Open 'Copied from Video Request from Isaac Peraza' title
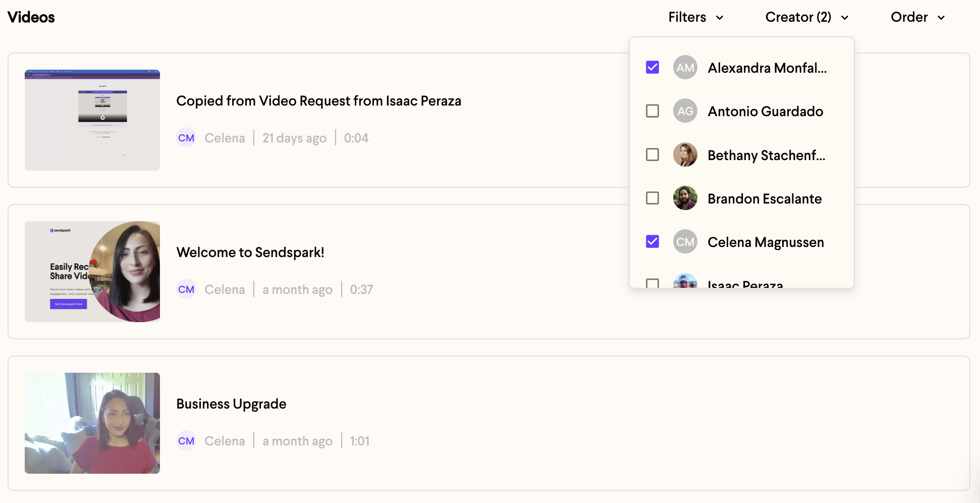 click(318, 101)
